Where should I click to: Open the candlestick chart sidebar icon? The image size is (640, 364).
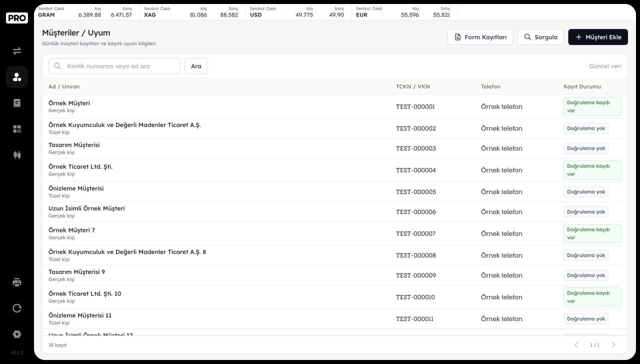point(17,155)
